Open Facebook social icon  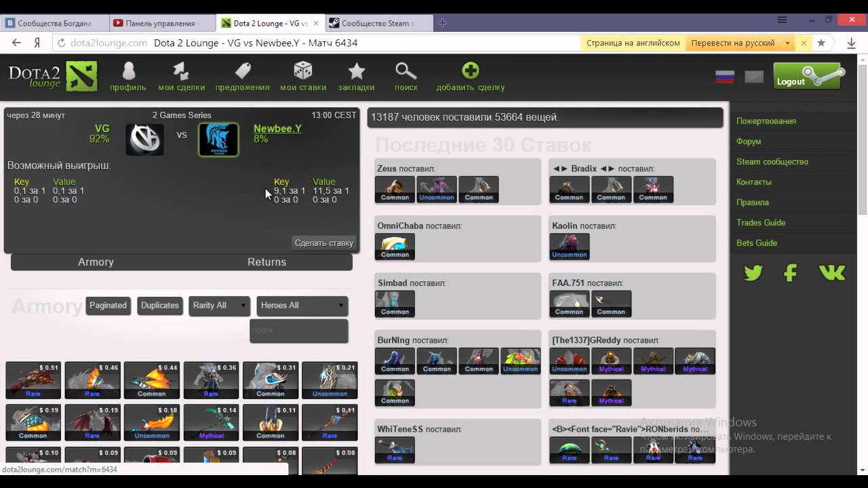(x=790, y=272)
